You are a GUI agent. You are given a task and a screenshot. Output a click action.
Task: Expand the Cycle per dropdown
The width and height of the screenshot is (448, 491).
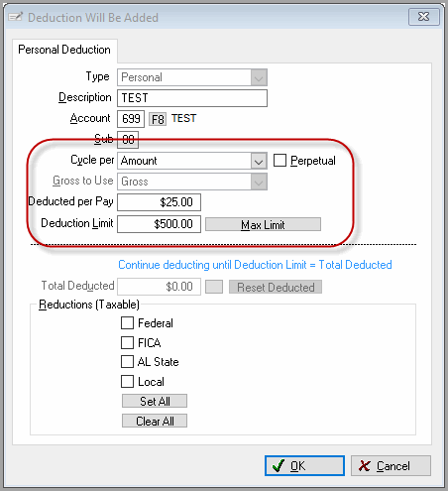[x=259, y=162]
